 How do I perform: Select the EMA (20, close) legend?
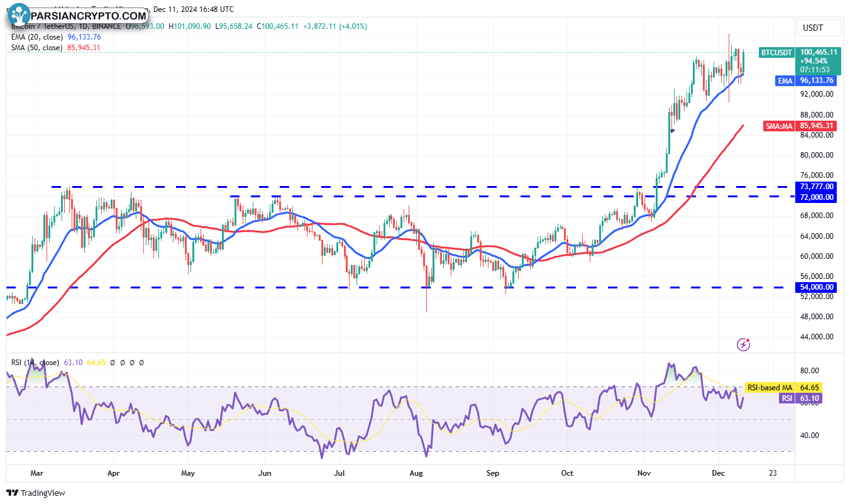pos(36,37)
